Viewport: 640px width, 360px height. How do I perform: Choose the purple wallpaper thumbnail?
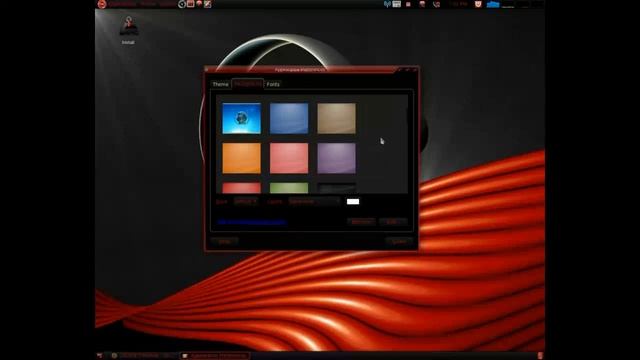pyautogui.click(x=336, y=158)
